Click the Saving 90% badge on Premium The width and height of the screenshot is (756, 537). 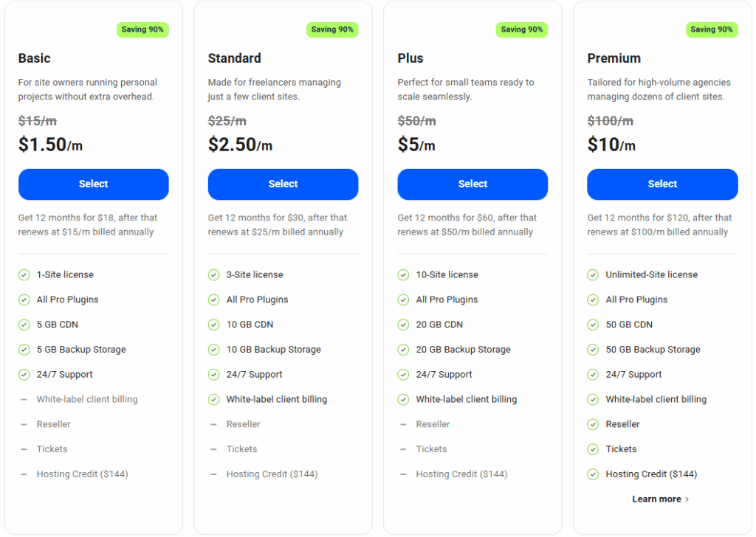(x=712, y=30)
